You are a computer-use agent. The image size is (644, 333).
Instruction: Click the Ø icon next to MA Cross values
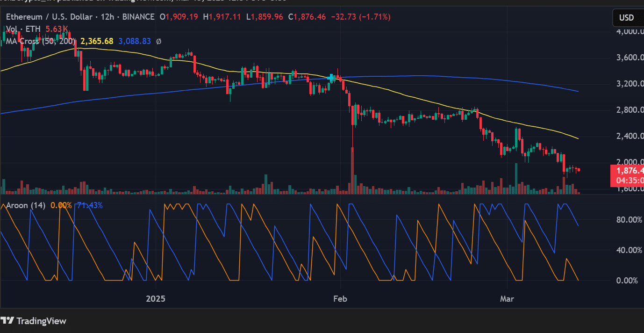pyautogui.click(x=157, y=41)
